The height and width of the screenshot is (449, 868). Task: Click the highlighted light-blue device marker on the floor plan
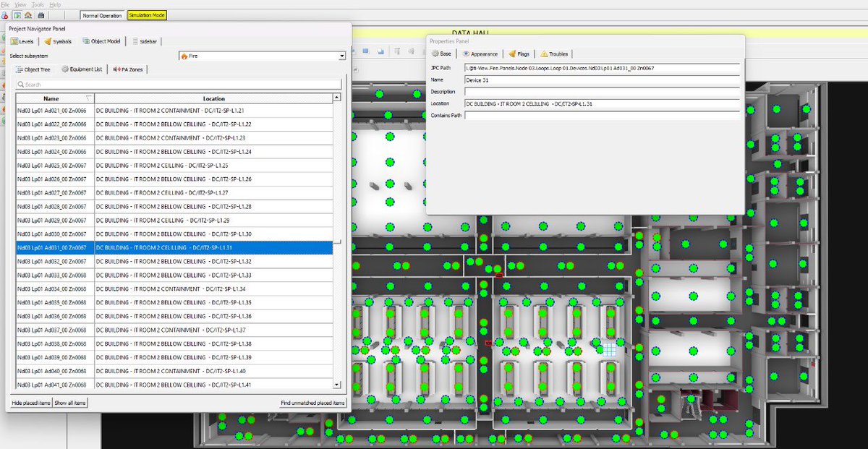click(x=610, y=348)
